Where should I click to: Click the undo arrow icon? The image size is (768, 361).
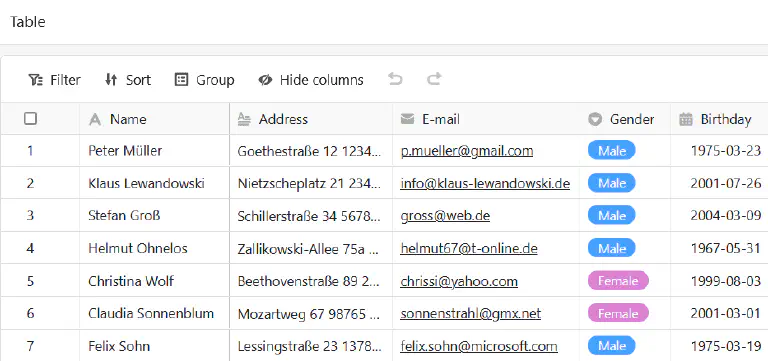pos(395,79)
